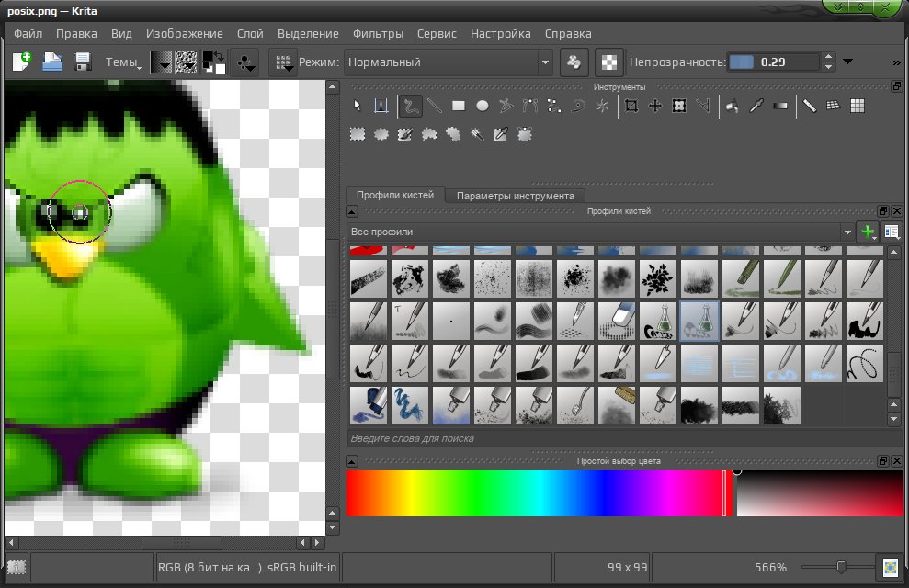The image size is (909, 588).
Task: Activate the Magic Wand selection tool
Action: 477,135
